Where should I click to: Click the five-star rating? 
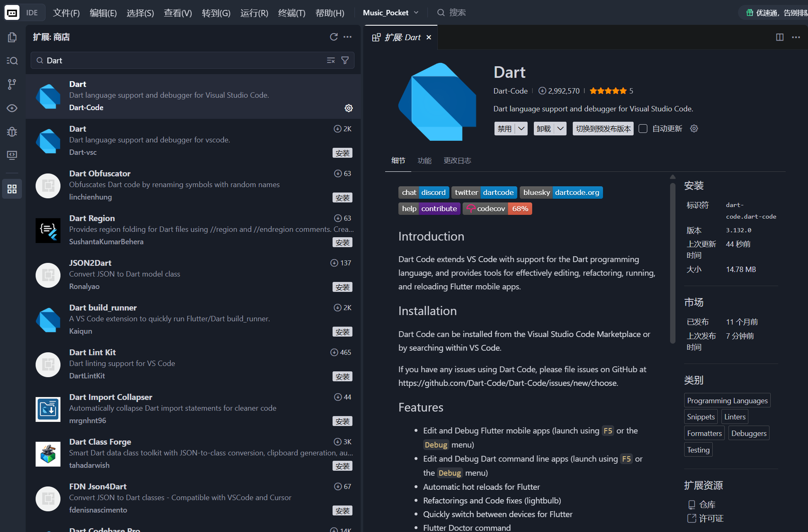(x=608, y=91)
